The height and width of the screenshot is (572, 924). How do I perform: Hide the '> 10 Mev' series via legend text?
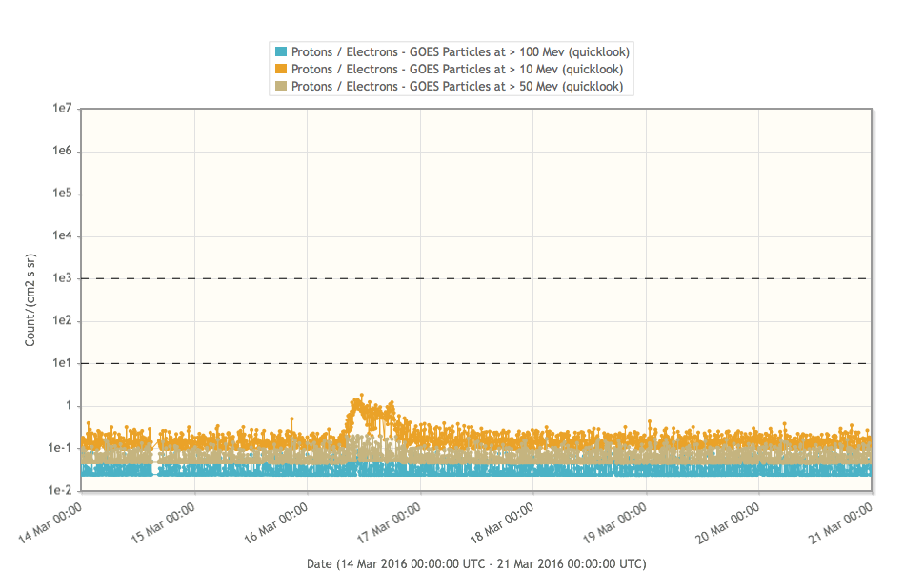click(x=457, y=69)
